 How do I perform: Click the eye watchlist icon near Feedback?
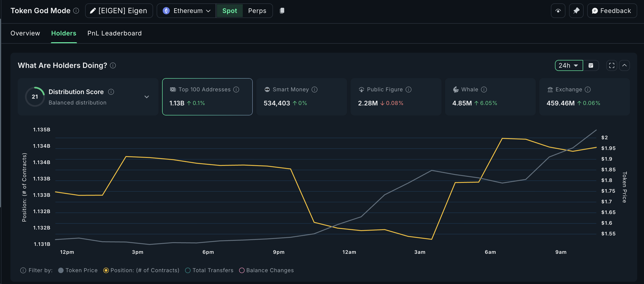[558, 10]
